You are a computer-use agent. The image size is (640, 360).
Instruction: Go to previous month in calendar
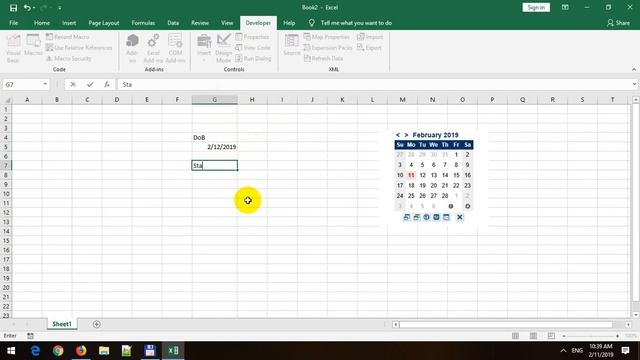tap(398, 135)
